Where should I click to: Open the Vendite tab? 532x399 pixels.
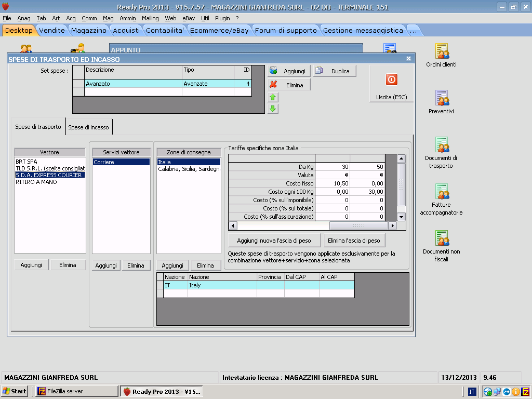pyautogui.click(x=51, y=31)
